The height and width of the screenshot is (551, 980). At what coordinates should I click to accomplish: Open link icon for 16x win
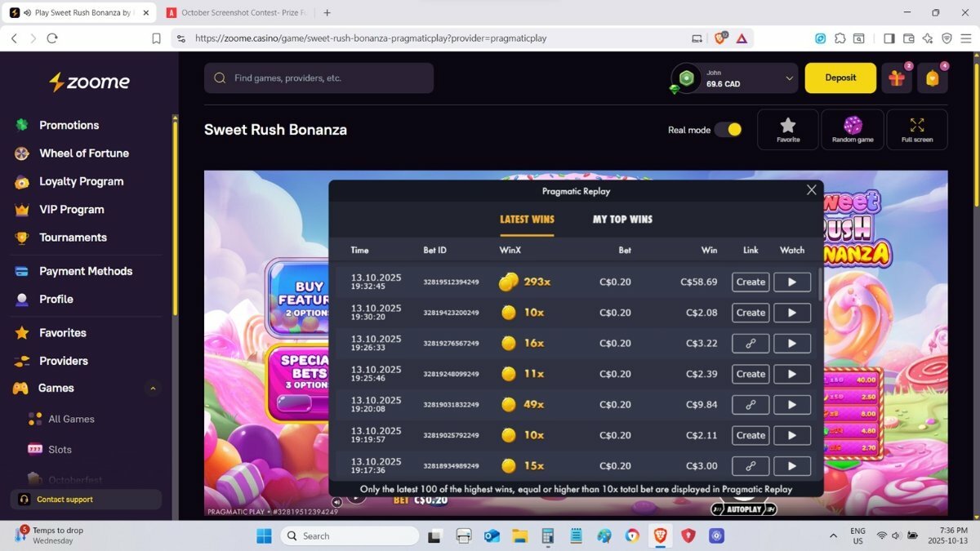[750, 344]
